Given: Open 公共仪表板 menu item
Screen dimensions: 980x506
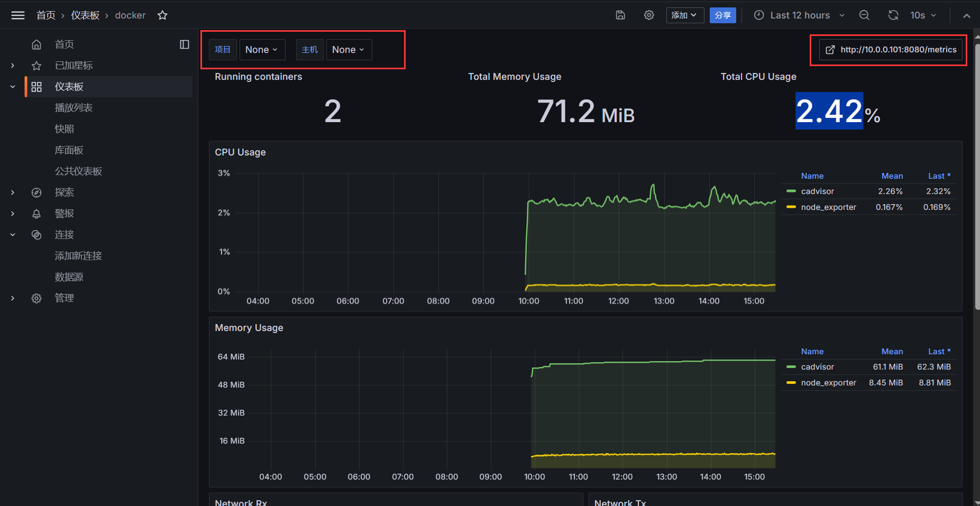Looking at the screenshot, I should [x=78, y=171].
